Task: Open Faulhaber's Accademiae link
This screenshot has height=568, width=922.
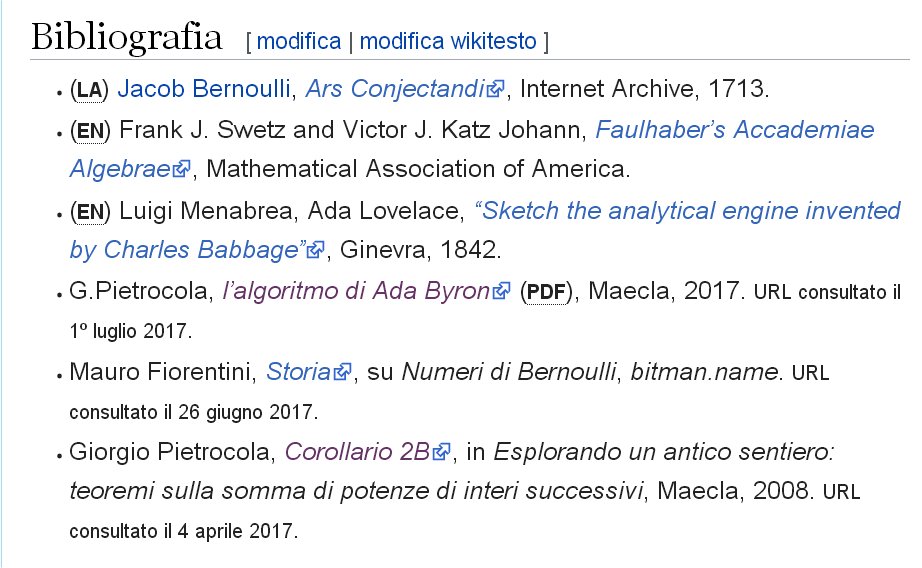Action: click(735, 129)
